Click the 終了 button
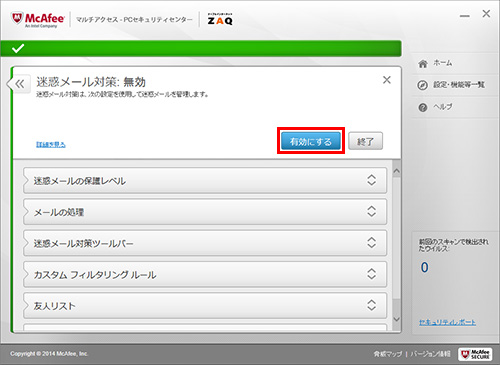 (365, 141)
